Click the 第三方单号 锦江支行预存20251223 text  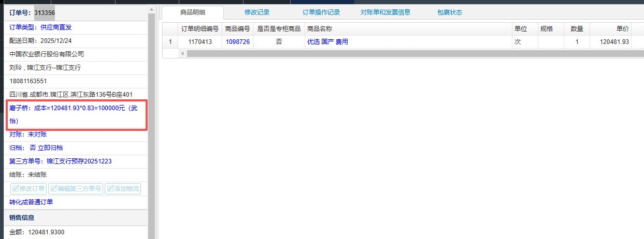[x=61, y=161]
